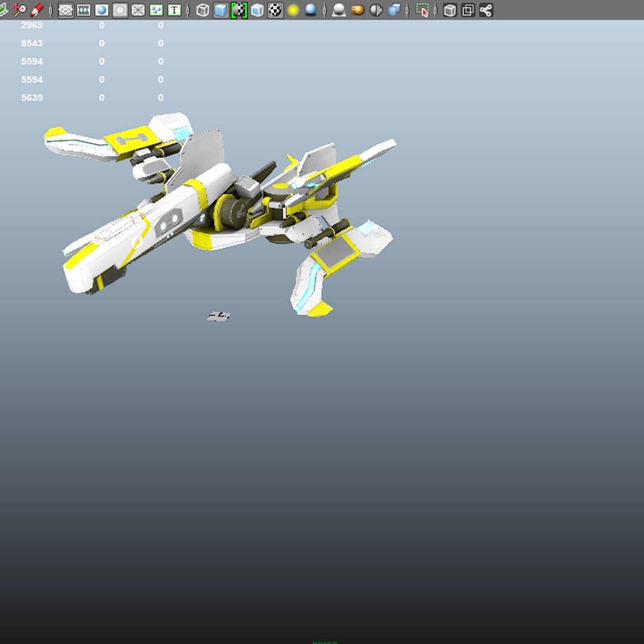Toggle the Film Gate display
644x644 pixels.
84,10
